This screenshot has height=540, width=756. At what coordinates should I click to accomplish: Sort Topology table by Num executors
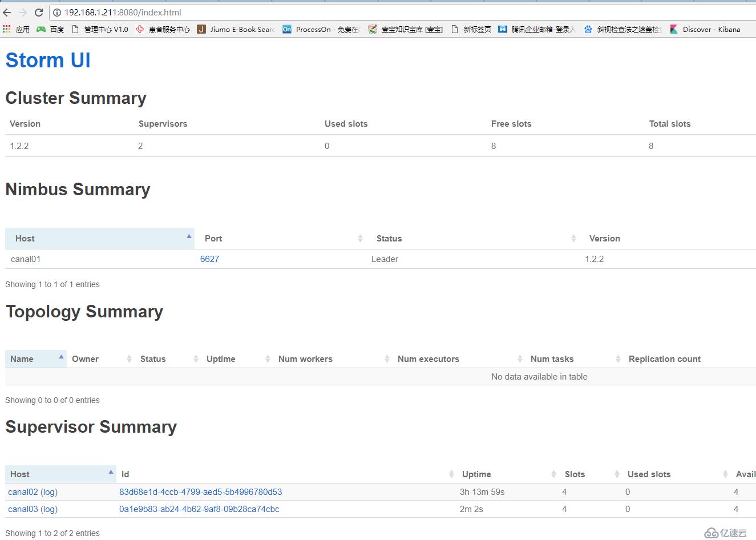[459, 358]
